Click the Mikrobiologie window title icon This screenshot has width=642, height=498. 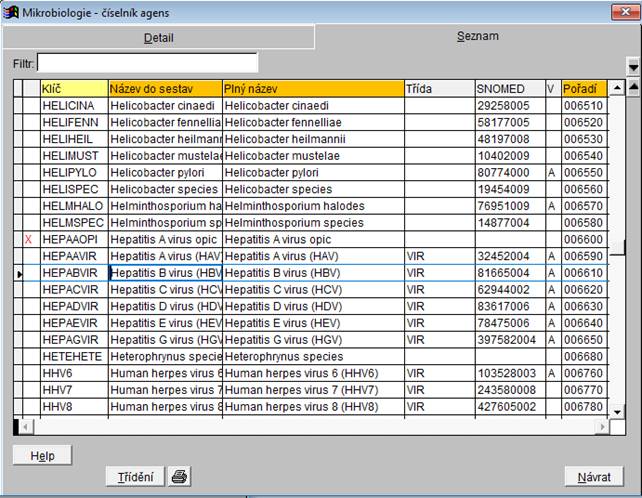point(10,11)
